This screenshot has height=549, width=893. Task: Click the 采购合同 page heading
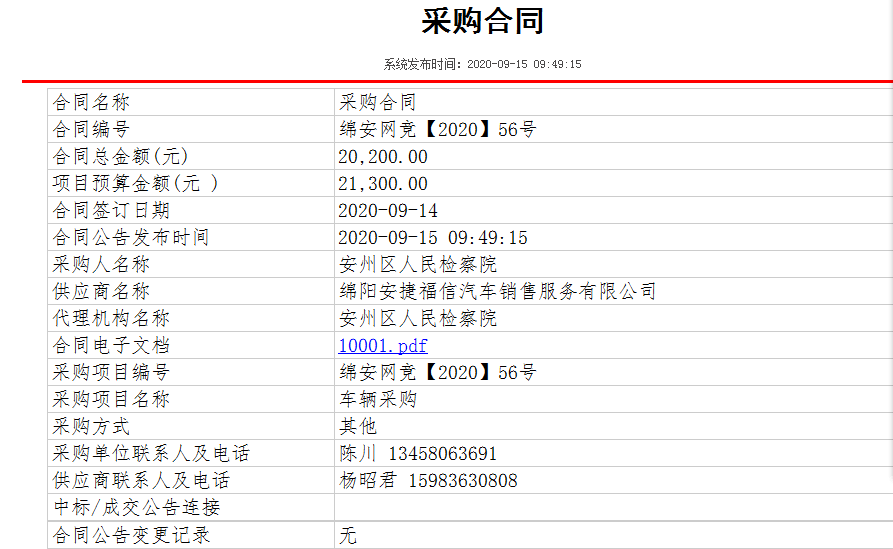(x=482, y=21)
